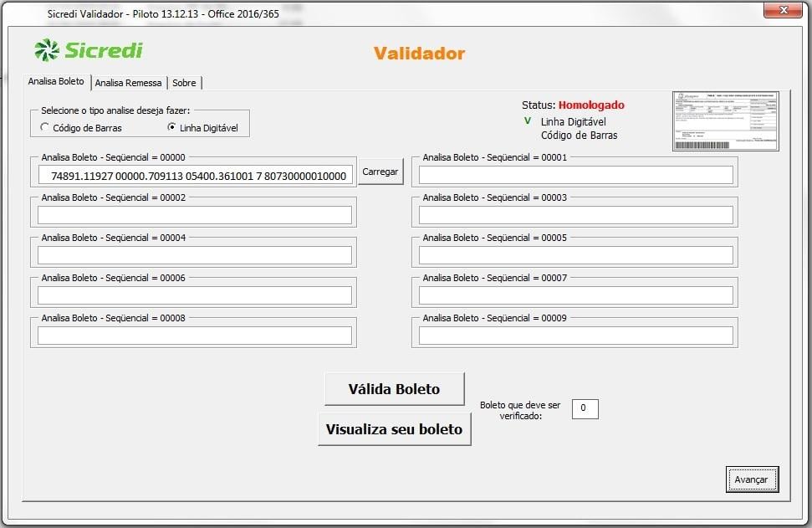Image resolution: width=812 pixels, height=528 pixels.
Task: Focus the Seqüencial 00007 input field
Action: coord(576,295)
